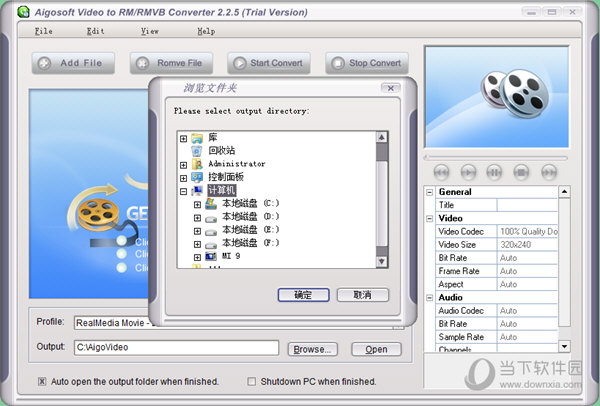
Task: Expand the 本地磁盘 (D:) node
Action: click(197, 218)
